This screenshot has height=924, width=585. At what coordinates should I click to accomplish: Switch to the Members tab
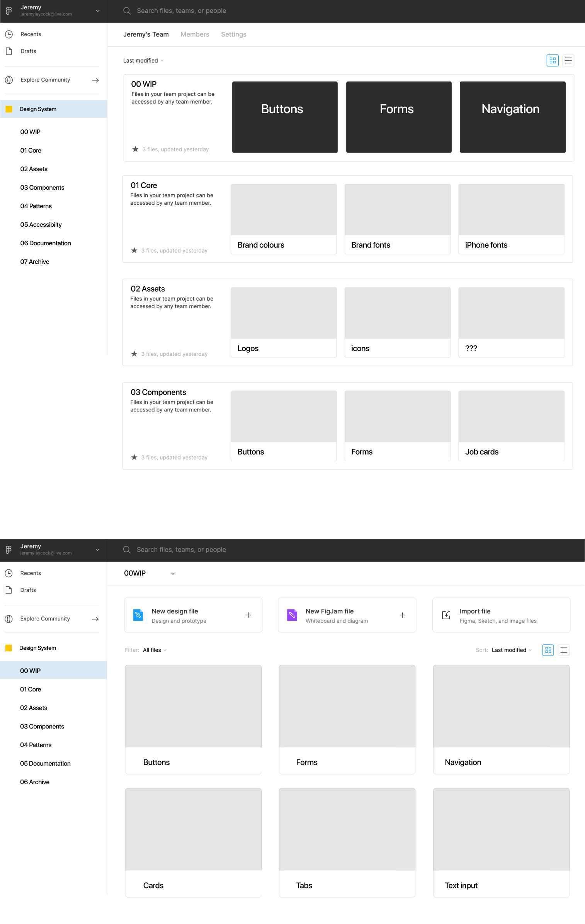[x=195, y=34]
